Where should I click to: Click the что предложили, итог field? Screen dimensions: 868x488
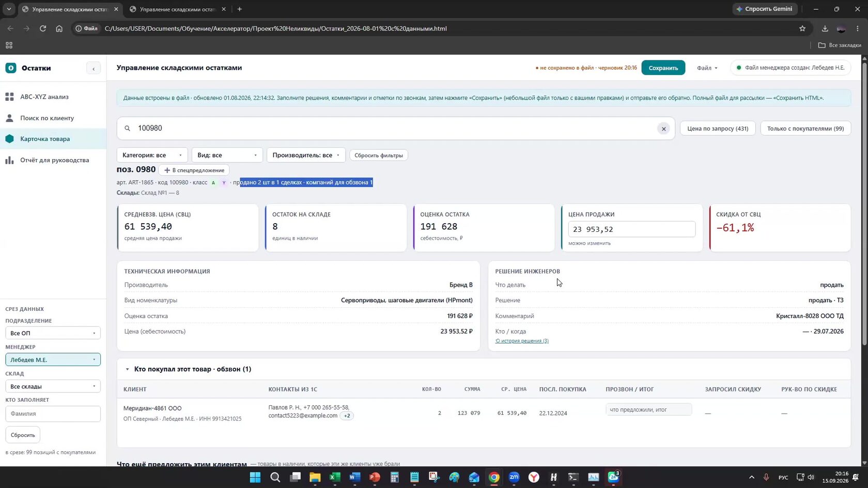[x=648, y=410]
